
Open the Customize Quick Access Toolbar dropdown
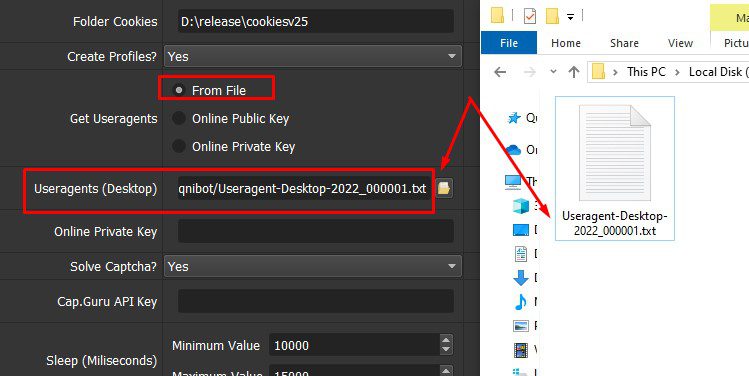click(570, 17)
